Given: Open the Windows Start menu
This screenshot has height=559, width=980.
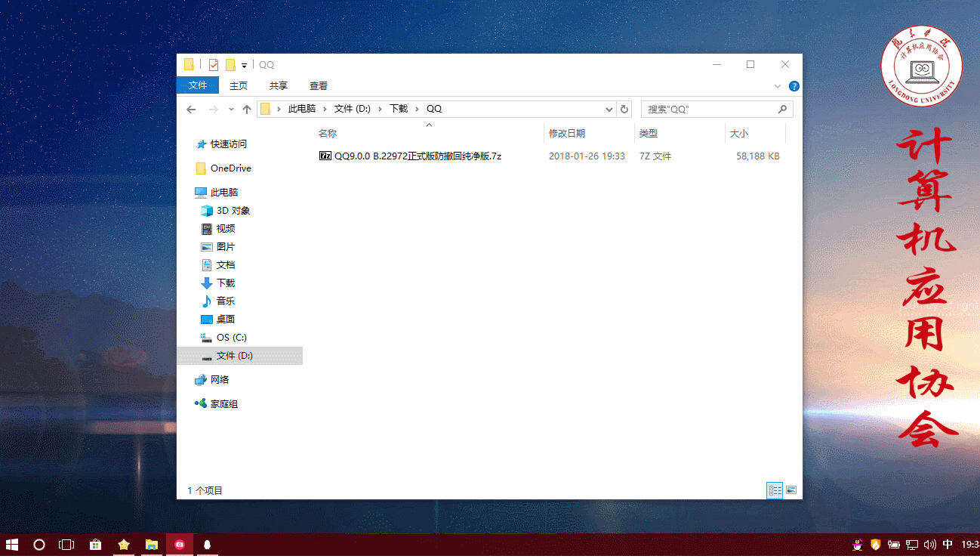Looking at the screenshot, I should pos(12,545).
